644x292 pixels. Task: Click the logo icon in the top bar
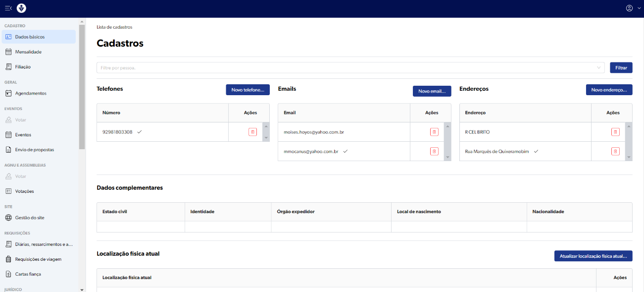[21, 8]
